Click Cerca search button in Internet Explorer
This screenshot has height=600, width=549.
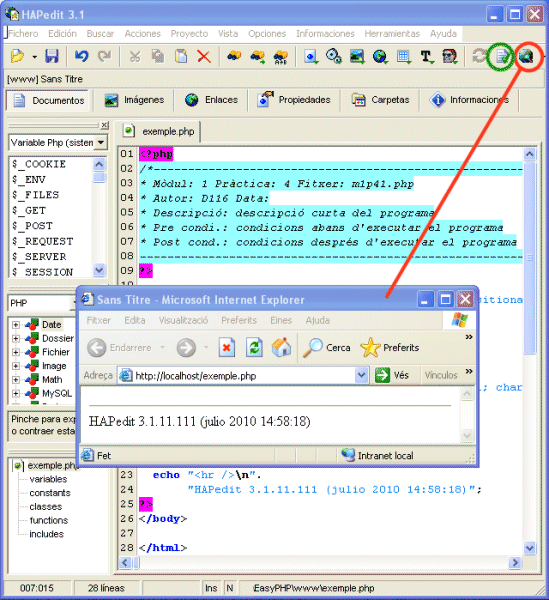327,348
